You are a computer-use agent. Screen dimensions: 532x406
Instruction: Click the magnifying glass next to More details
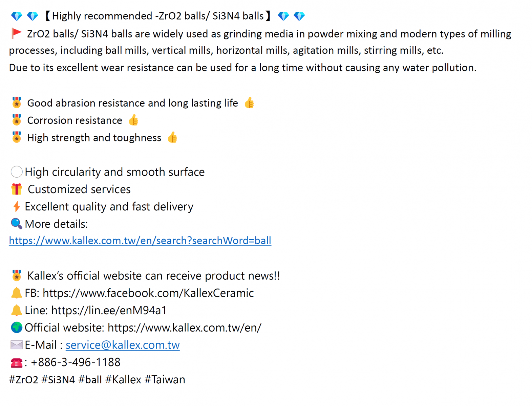click(x=16, y=224)
